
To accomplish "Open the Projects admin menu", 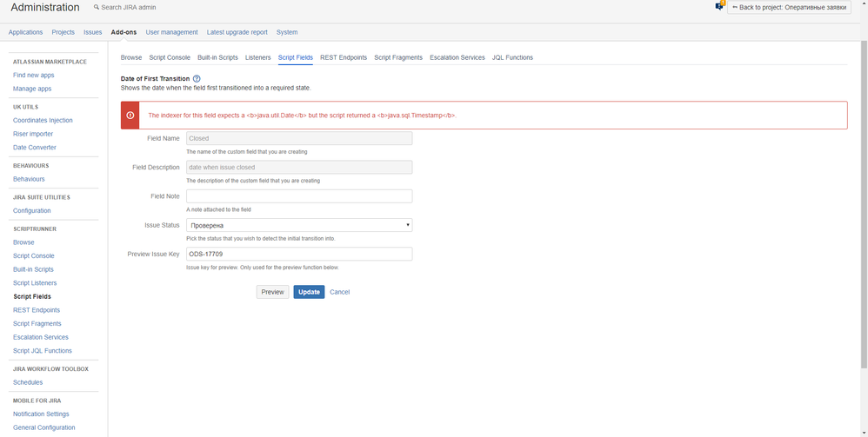I will click(x=63, y=32).
